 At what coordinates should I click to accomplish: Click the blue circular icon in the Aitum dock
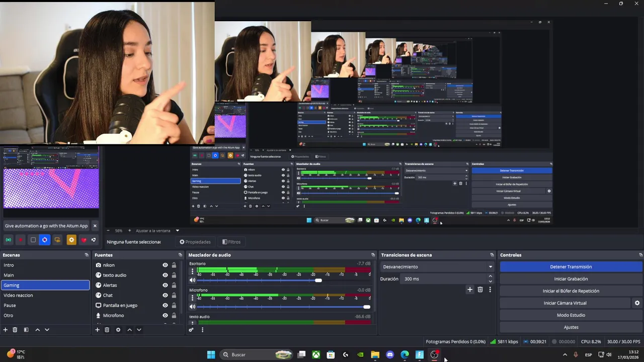pos(45,240)
